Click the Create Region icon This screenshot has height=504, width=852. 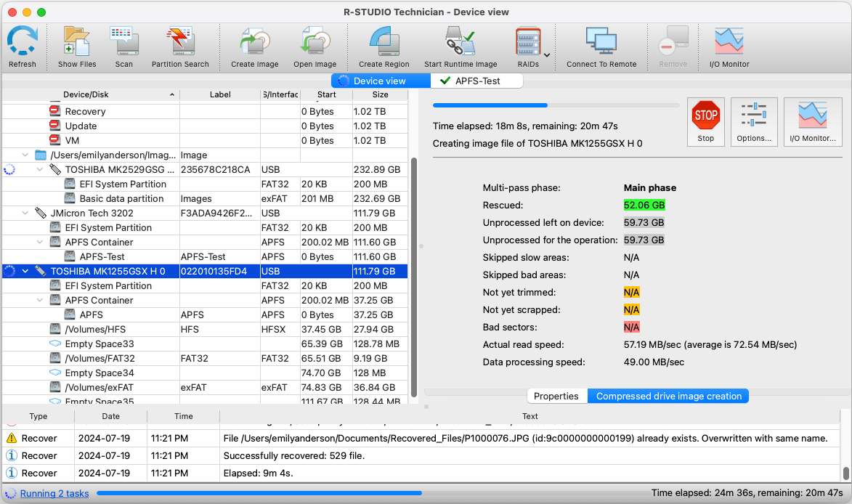[384, 47]
